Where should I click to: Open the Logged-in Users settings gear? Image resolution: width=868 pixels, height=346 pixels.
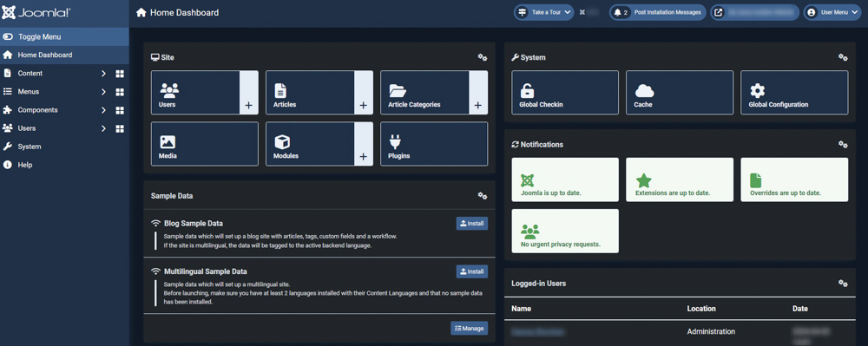843,283
